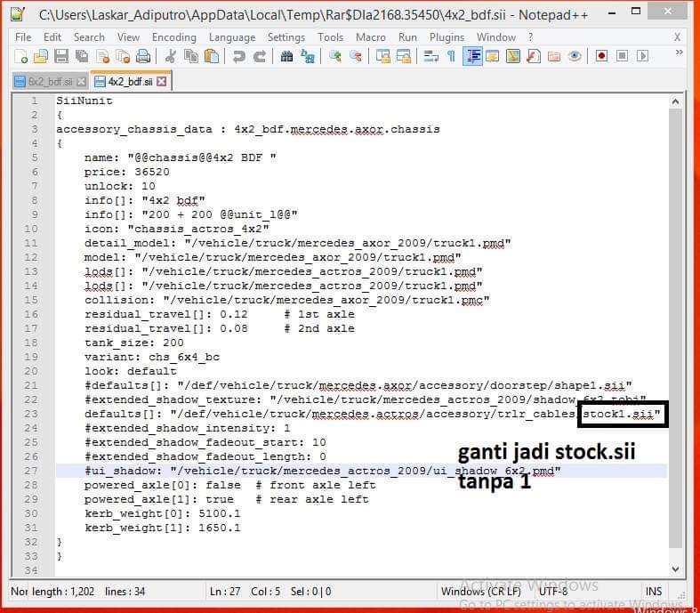Screen dimensions: 700x613
Task: Expand hidden toolbar items chevron
Action: [679, 52]
